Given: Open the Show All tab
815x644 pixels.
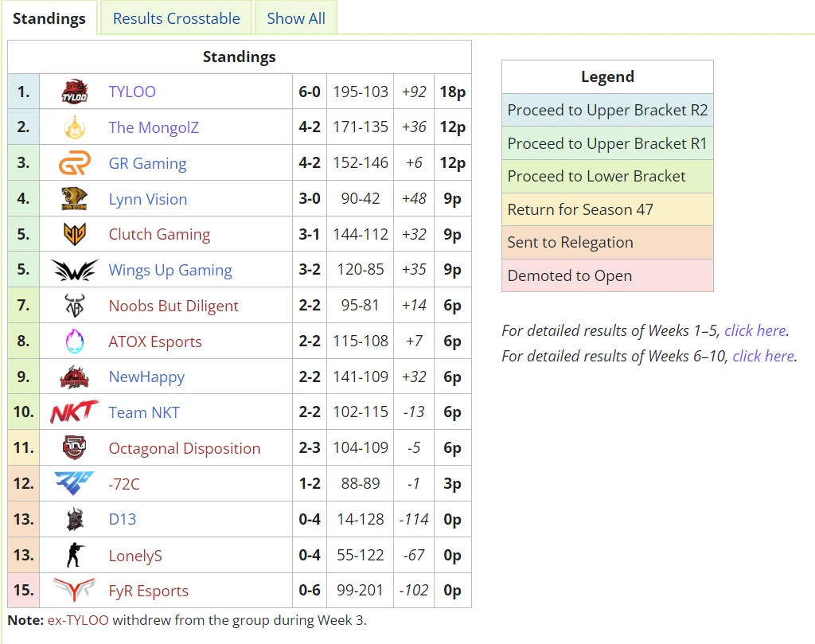Looking at the screenshot, I should click(296, 18).
